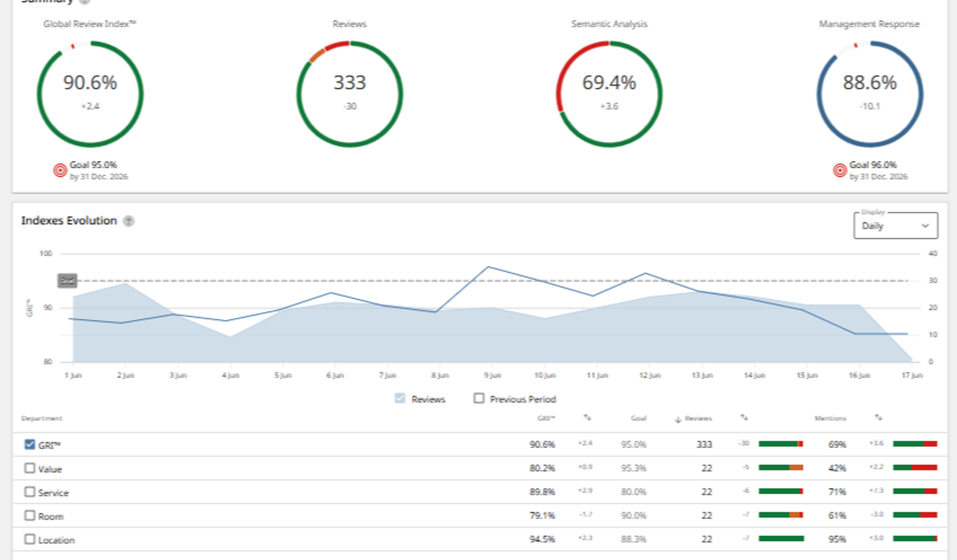
Task: Click the Value GRI score 80.2%
Action: (542, 468)
